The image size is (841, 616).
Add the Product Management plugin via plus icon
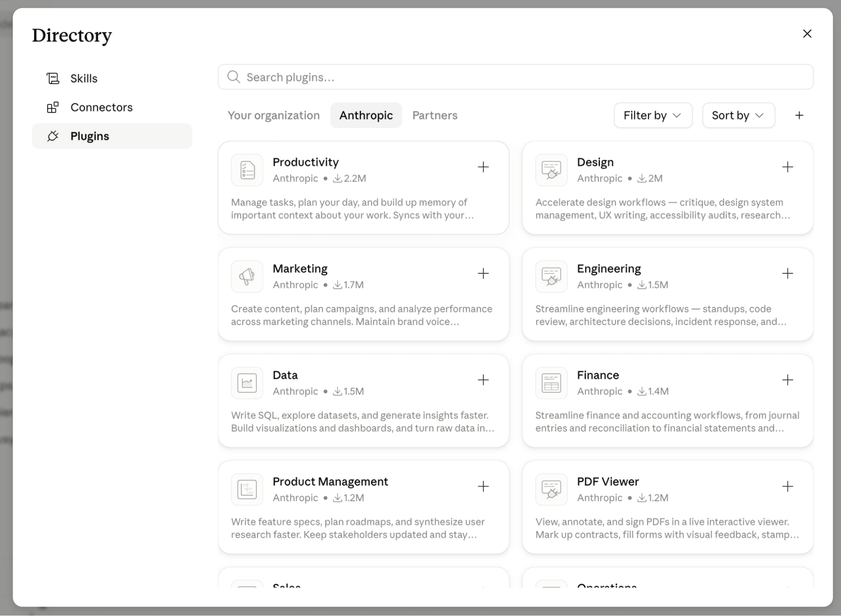click(x=483, y=486)
